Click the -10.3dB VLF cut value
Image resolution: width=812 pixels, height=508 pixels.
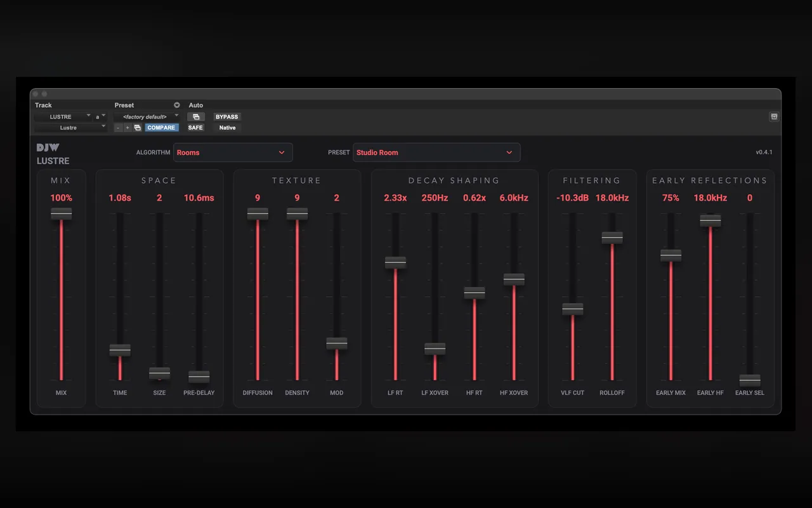pyautogui.click(x=573, y=198)
